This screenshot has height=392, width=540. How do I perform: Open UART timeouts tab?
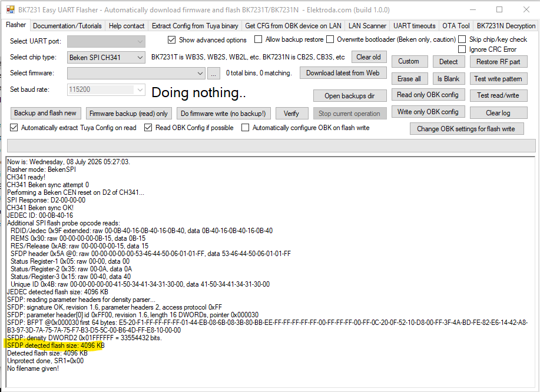415,26
